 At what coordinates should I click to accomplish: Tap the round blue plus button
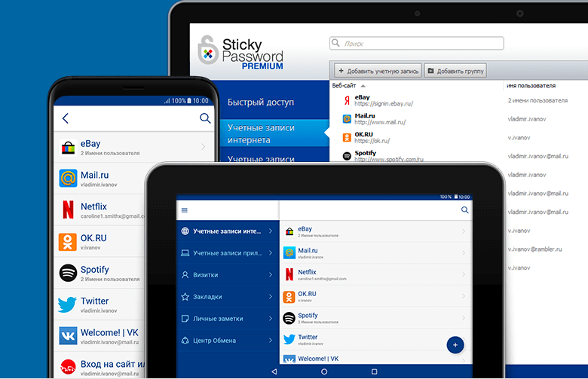455,345
